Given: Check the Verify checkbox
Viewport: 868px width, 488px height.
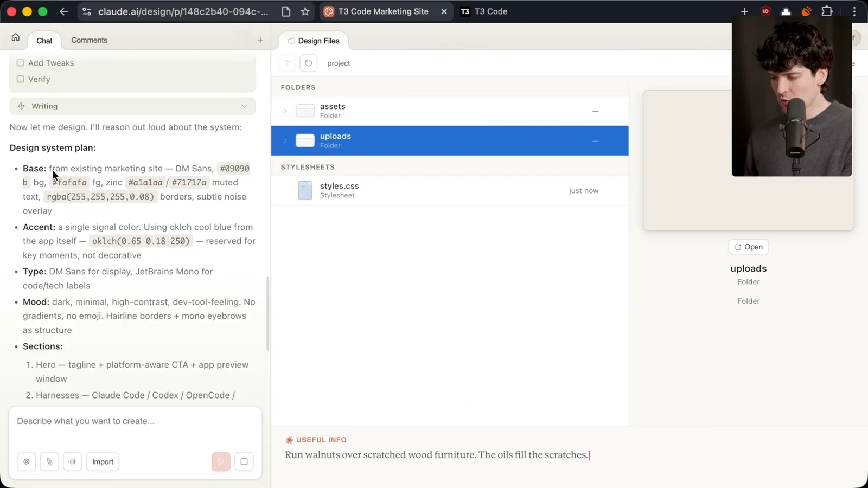Looking at the screenshot, I should [x=21, y=79].
